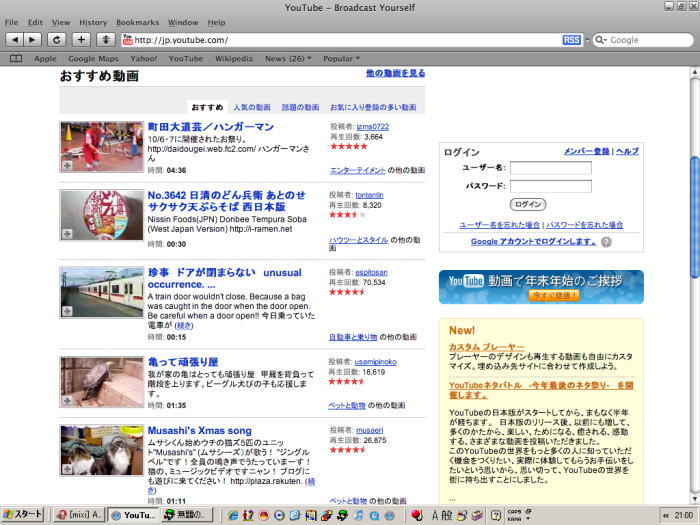Open the View menu
700x525 pixels.
61,22
